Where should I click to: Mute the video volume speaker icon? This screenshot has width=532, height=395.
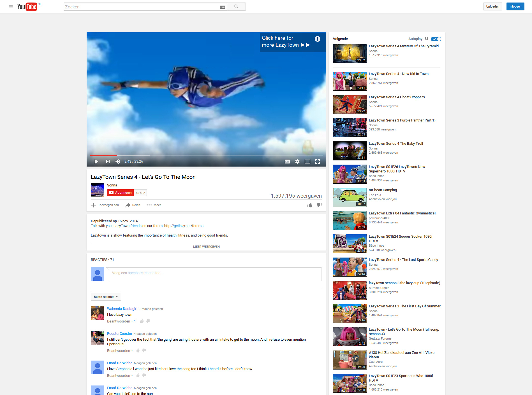coord(118,162)
